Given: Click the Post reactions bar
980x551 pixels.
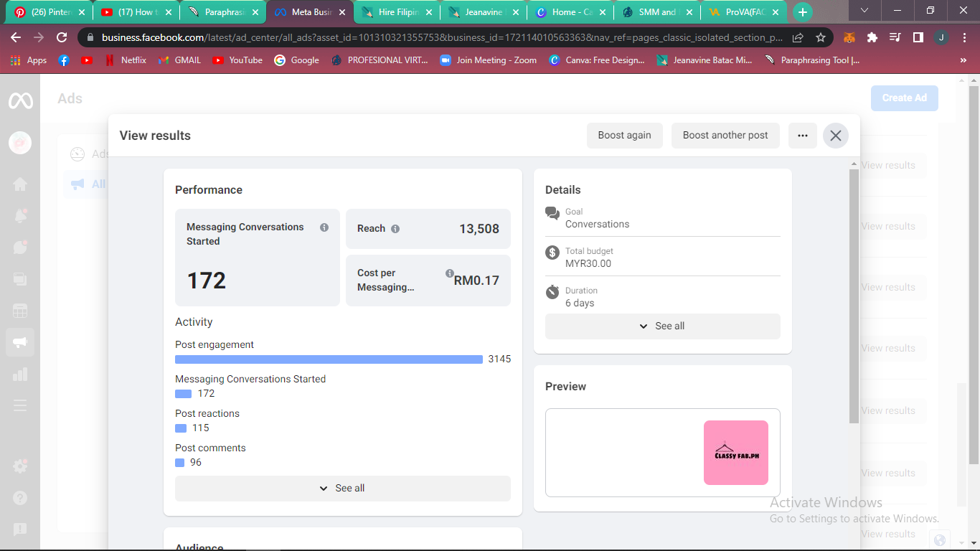Looking at the screenshot, I should coord(181,428).
